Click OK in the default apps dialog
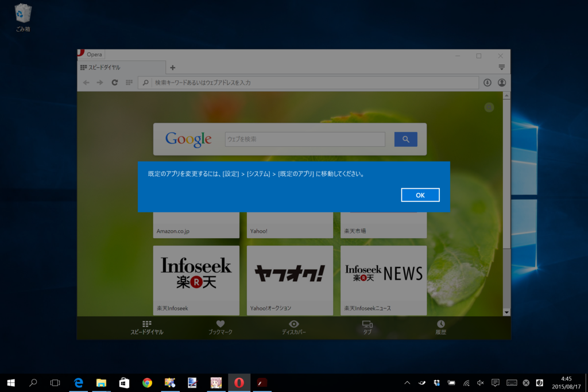 (420, 195)
